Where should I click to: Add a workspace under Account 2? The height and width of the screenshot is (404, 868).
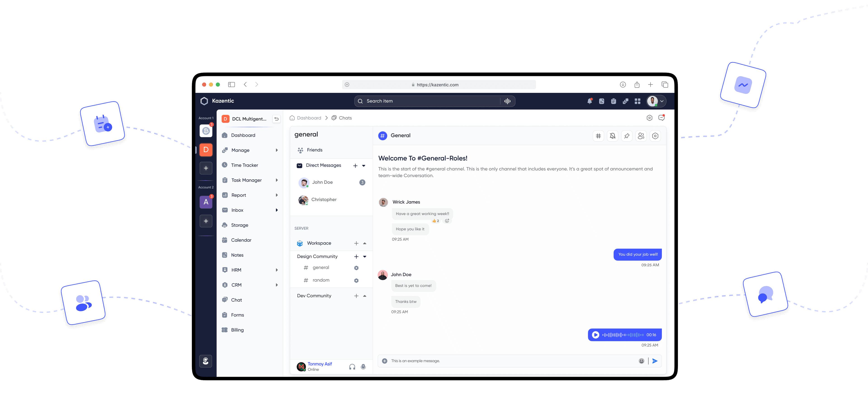click(206, 221)
